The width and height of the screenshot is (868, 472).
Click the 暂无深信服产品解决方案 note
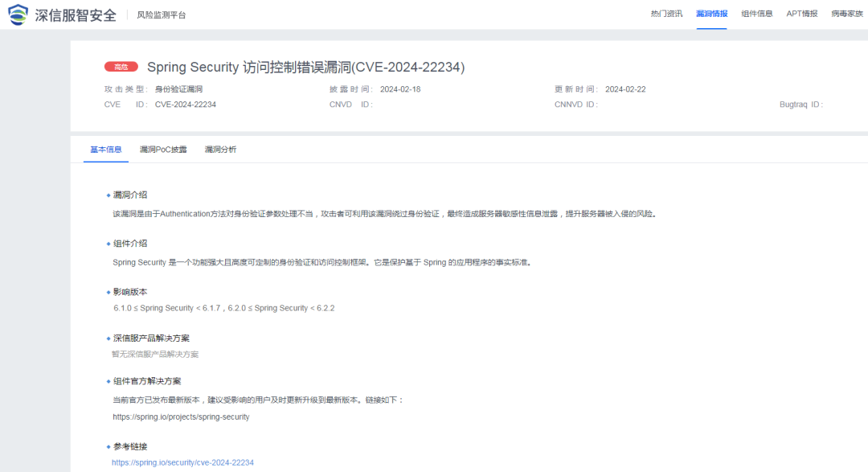(155, 355)
